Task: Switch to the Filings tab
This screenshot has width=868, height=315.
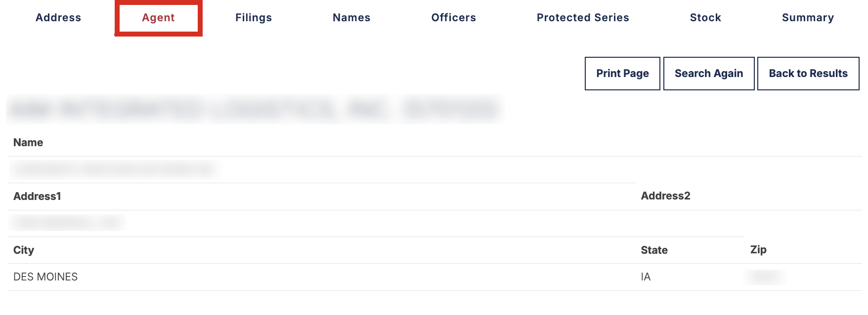Action: pyautogui.click(x=254, y=18)
